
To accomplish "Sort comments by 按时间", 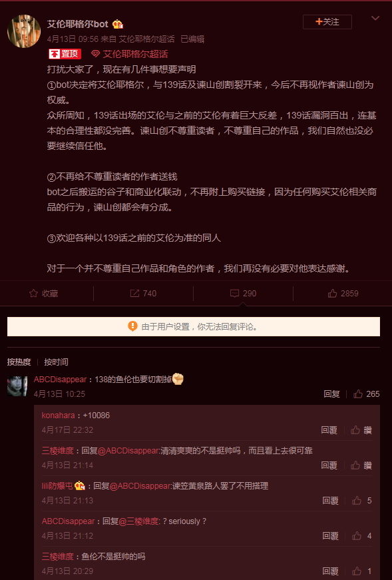I will point(56,362).
